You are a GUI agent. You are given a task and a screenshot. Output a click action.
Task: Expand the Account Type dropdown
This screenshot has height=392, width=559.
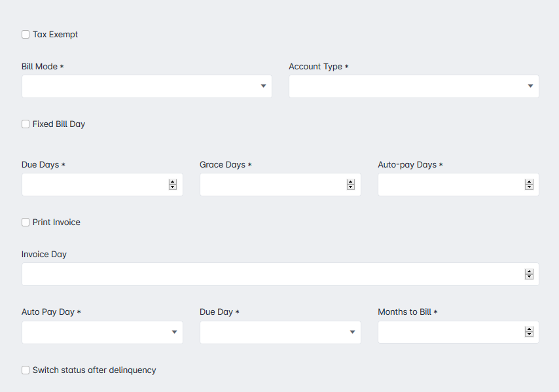point(414,86)
